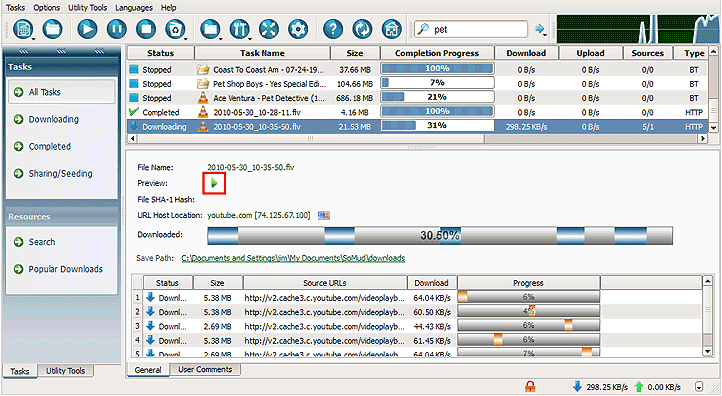
Task: Click the lock icon in the status bar
Action: pyautogui.click(x=530, y=386)
